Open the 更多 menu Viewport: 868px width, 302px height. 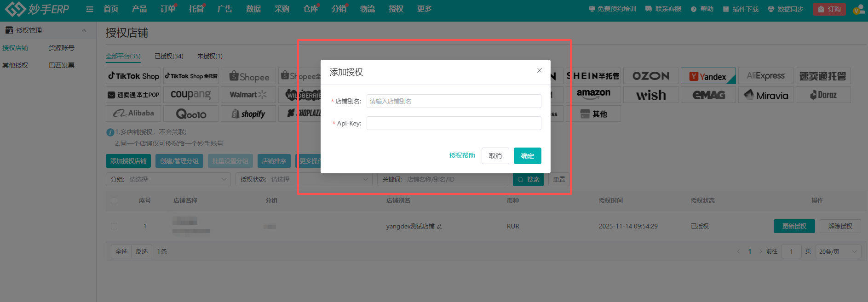click(x=425, y=9)
